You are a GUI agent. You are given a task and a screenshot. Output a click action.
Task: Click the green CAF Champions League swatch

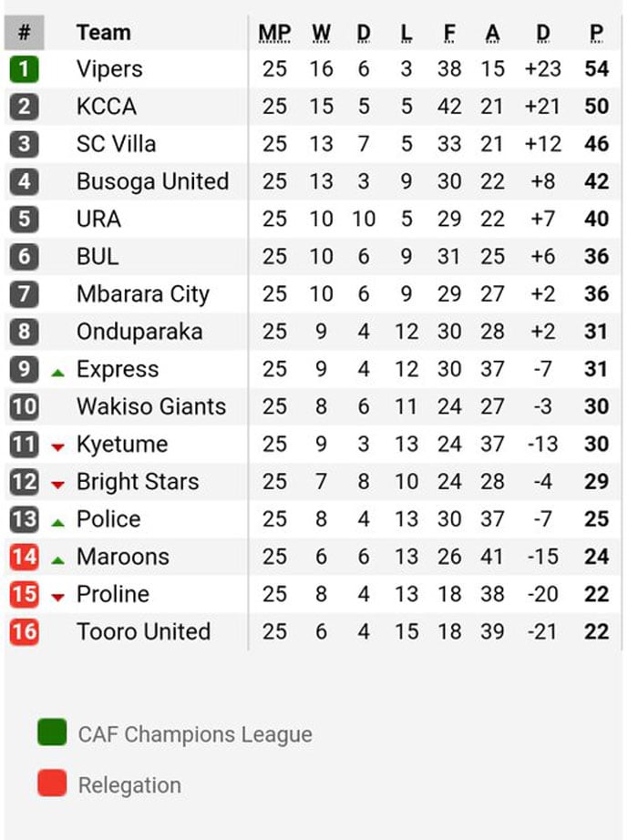[52, 732]
